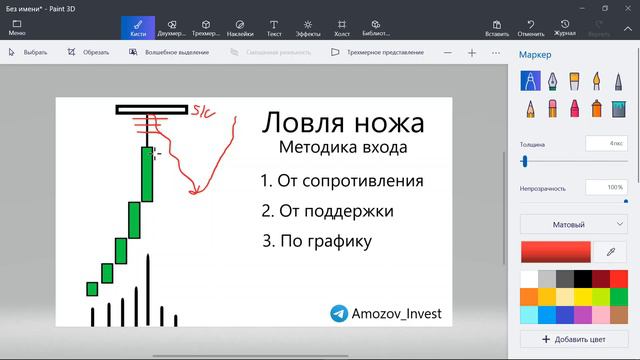Viewport: 640px width, 360px height.
Task: Choose the light gray color swatch
Action: 547,279
